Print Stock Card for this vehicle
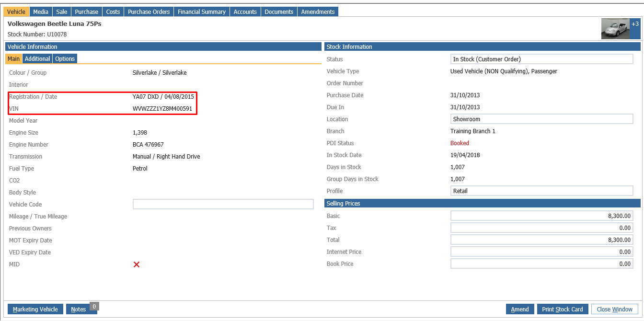This screenshot has height=321, width=644. click(x=563, y=309)
